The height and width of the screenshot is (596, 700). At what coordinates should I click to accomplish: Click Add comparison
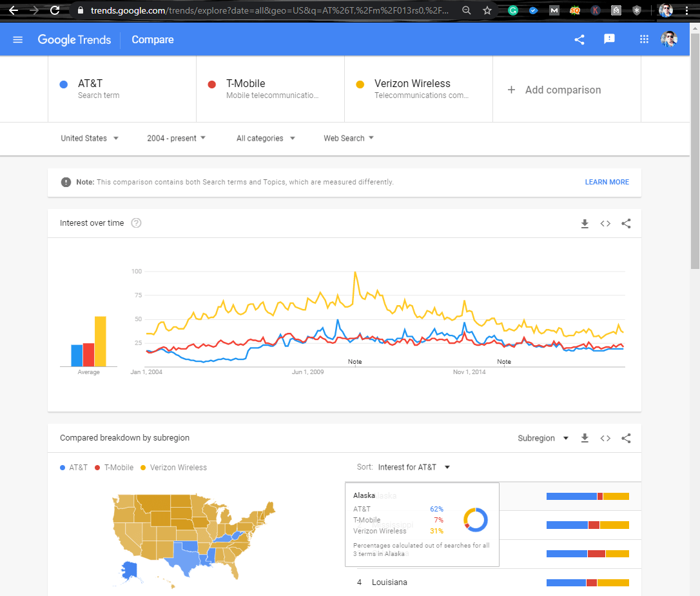555,90
